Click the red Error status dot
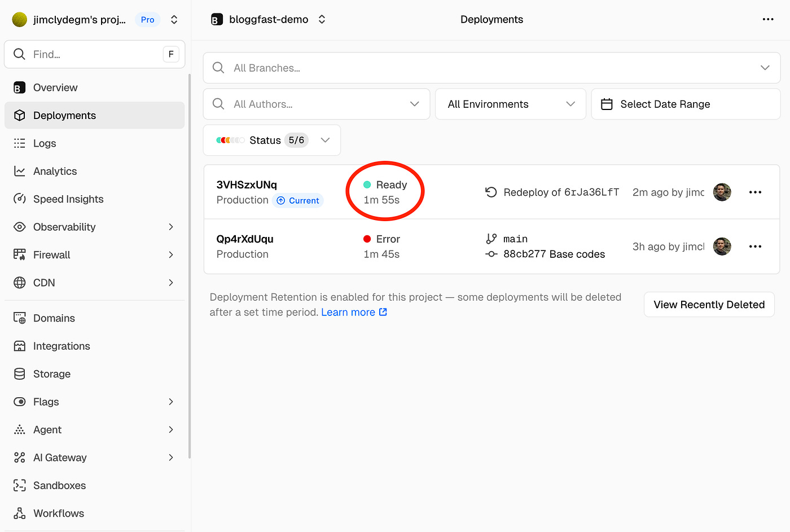This screenshot has width=790, height=532. pyautogui.click(x=367, y=239)
